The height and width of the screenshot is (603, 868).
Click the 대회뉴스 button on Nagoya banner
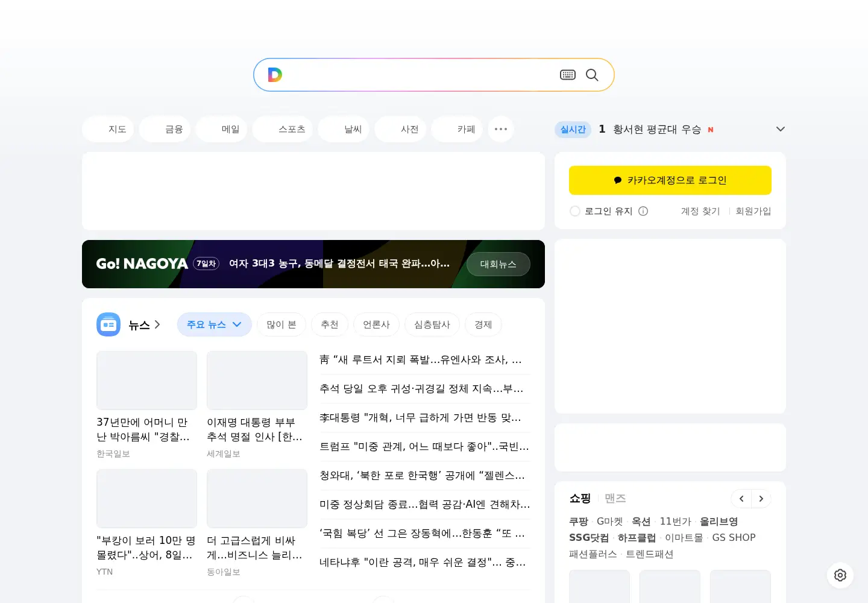[498, 264]
